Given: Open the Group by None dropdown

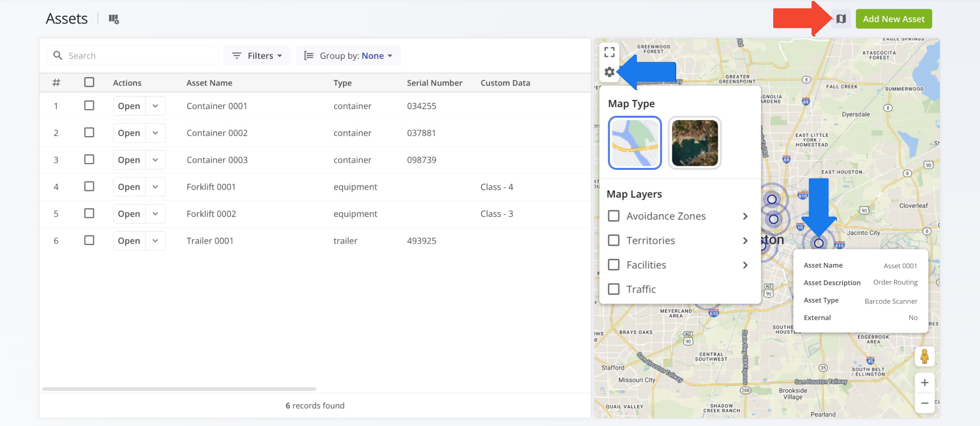Looking at the screenshot, I should [348, 56].
